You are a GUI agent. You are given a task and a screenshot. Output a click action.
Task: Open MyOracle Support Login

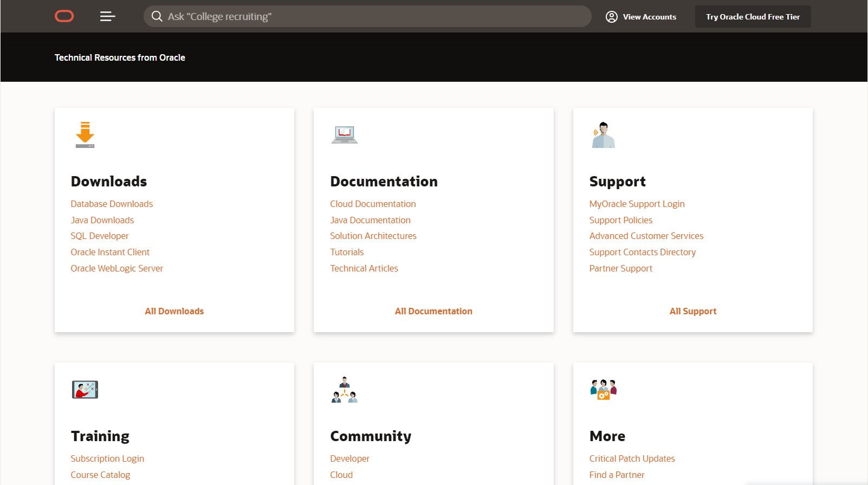pos(637,204)
